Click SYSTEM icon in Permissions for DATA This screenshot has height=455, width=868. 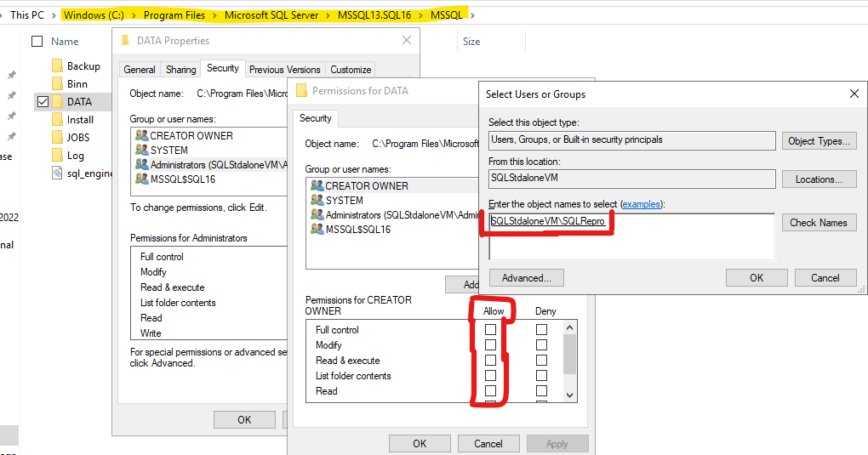pyautogui.click(x=317, y=200)
